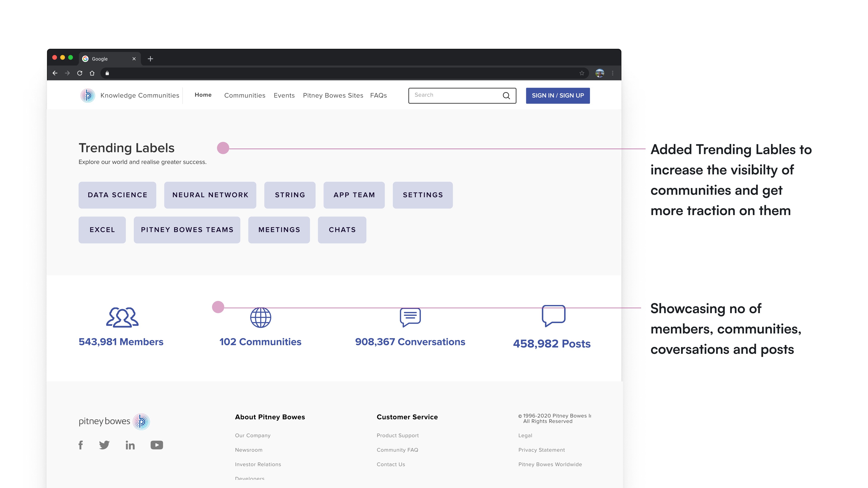The width and height of the screenshot is (868, 488).
Task: Open the browser three-dot menu
Action: [x=613, y=73]
